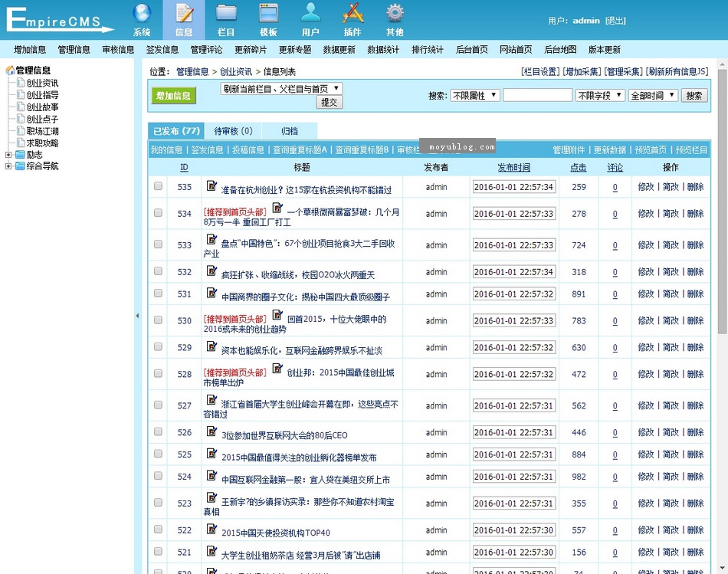The width and height of the screenshot is (728, 574).
Task: Open the 不限字段 field dropdown
Action: 600,95
